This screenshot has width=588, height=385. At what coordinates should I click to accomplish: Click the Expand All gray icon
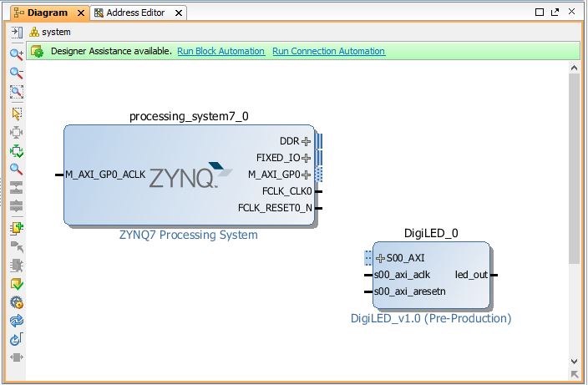coord(17,205)
